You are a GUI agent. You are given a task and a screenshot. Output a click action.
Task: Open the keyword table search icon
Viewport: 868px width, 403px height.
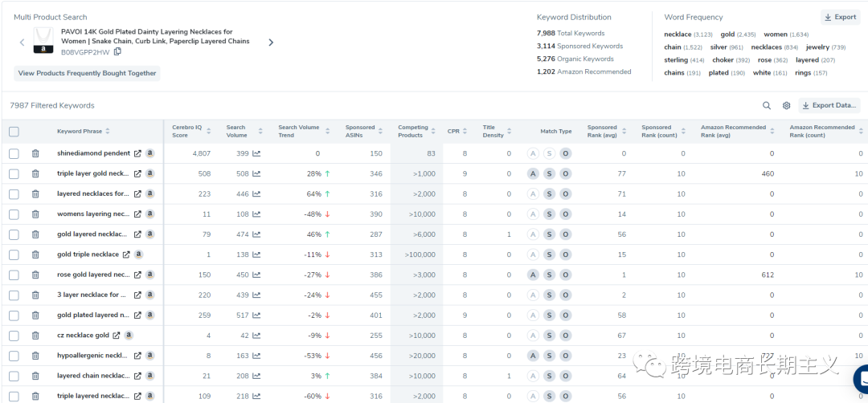click(x=767, y=105)
